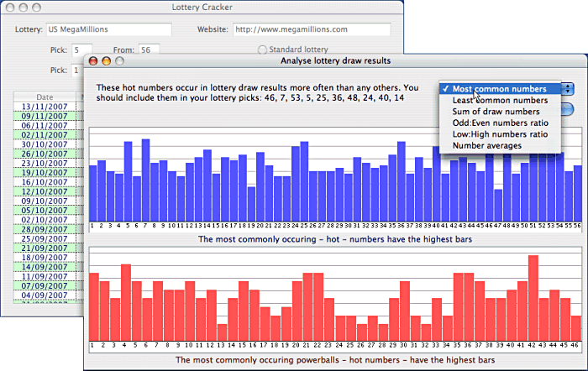
Task: Click the From field containing 56
Action: click(149, 50)
